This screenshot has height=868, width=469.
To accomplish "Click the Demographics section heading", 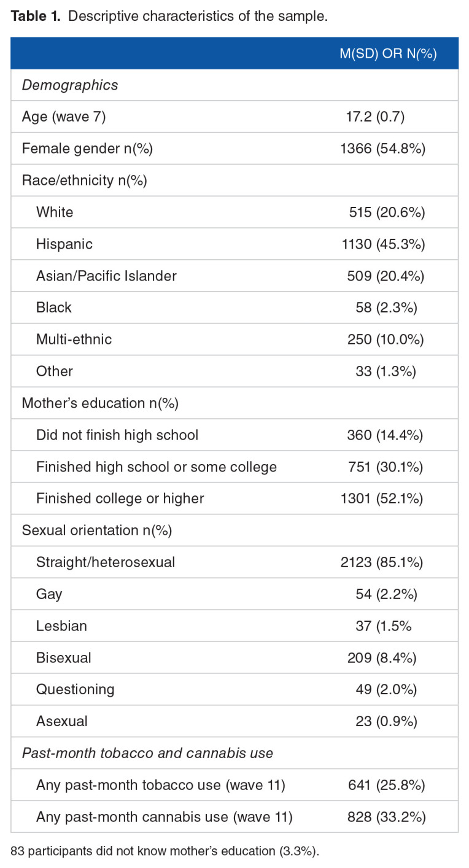I will coord(70,85).
